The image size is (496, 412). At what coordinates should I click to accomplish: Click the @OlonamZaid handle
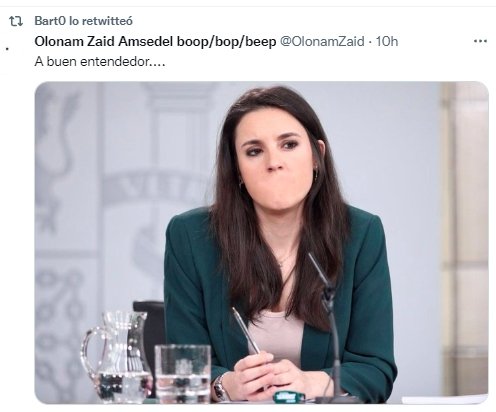click(322, 42)
